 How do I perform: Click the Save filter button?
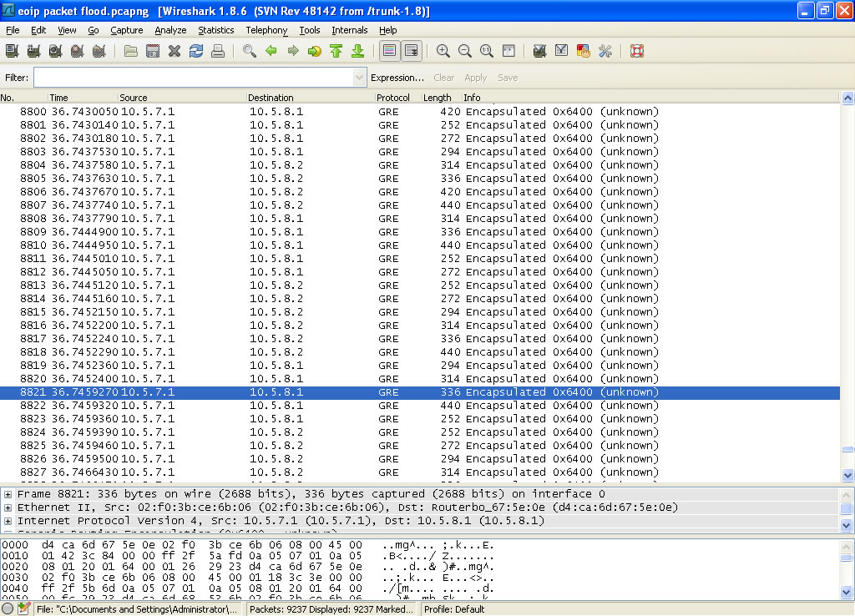point(508,78)
